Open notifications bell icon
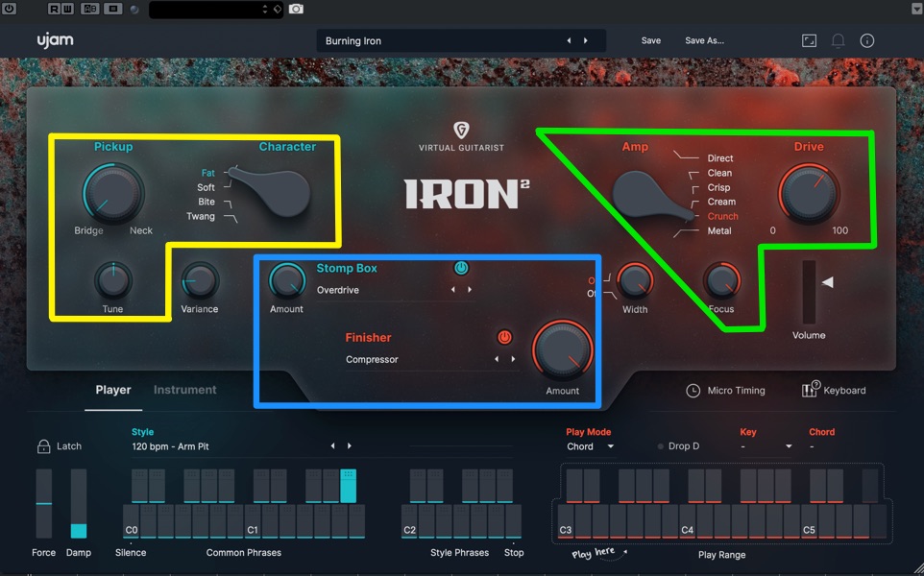Image resolution: width=924 pixels, height=576 pixels. [838, 40]
